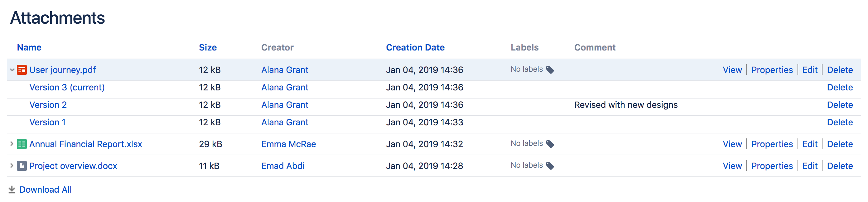This screenshot has width=868, height=202.
Task: Delete Version 1 of User journey.pdf
Action: 840,123
